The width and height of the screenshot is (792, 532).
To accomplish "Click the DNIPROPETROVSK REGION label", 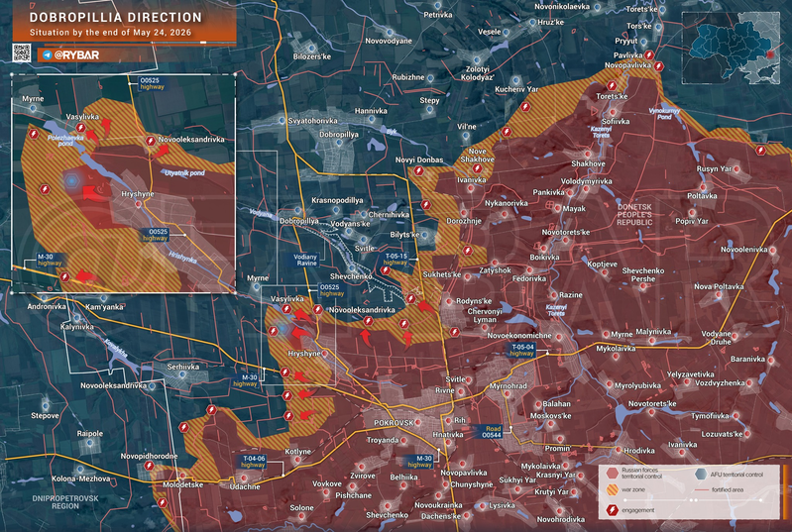I will (65, 501).
